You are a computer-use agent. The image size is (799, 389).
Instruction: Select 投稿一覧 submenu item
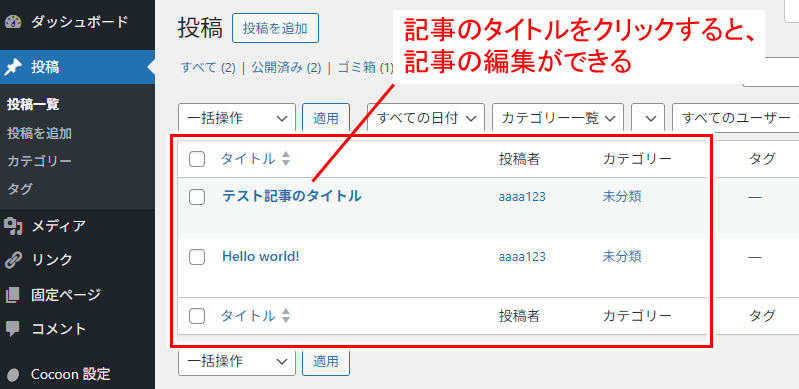point(33,105)
